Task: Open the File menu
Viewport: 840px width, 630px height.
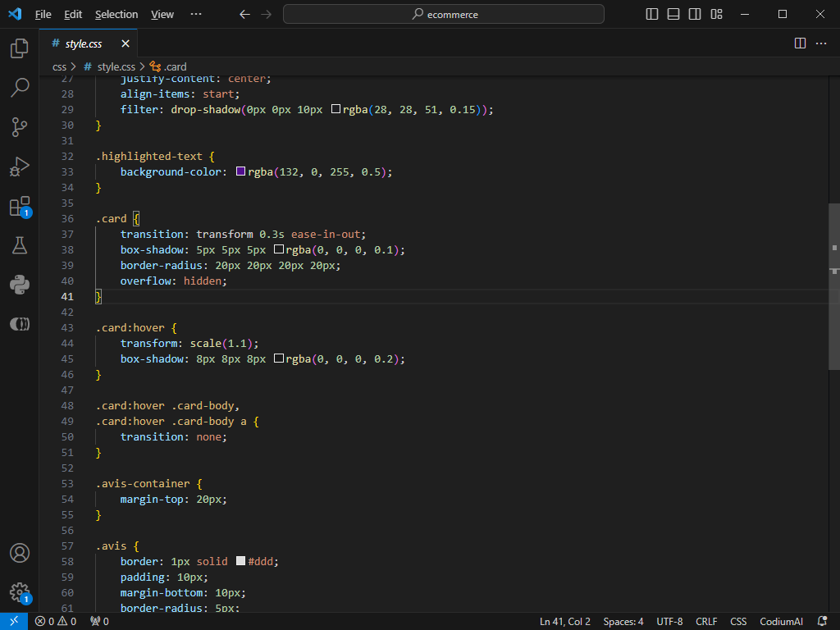Action: (x=43, y=14)
